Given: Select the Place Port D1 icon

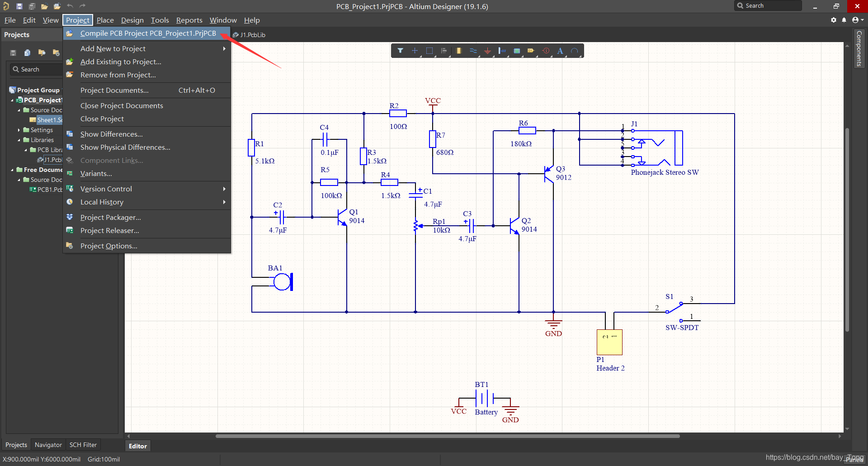Looking at the screenshot, I should (x=531, y=51).
